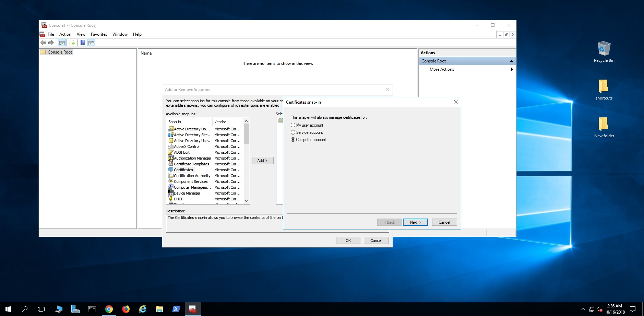The width and height of the screenshot is (644, 316).
Task: Select the Device Manager snap-in icon
Action: click(171, 193)
